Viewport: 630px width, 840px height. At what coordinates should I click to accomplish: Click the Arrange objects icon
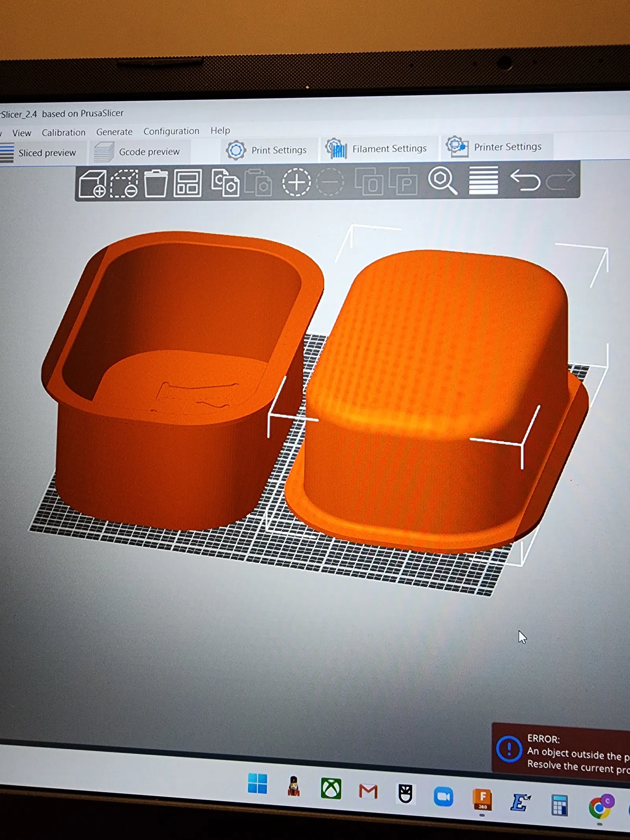[x=187, y=183]
